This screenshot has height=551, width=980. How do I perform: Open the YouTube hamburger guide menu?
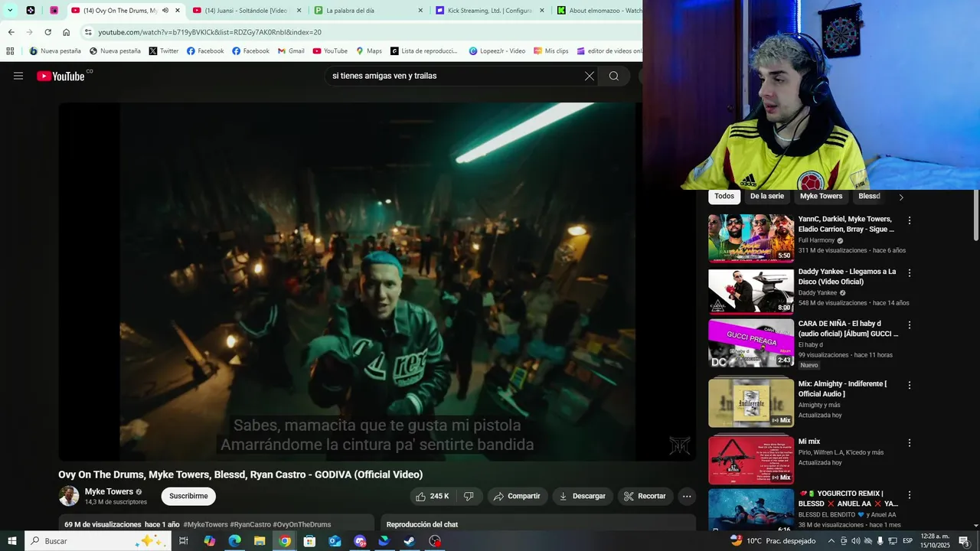tap(18, 76)
